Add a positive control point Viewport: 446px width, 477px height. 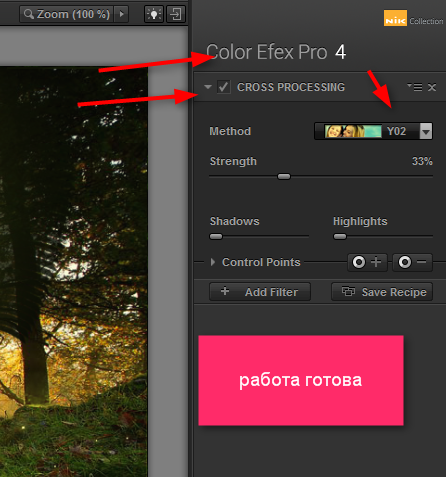pyautogui.click(x=367, y=262)
